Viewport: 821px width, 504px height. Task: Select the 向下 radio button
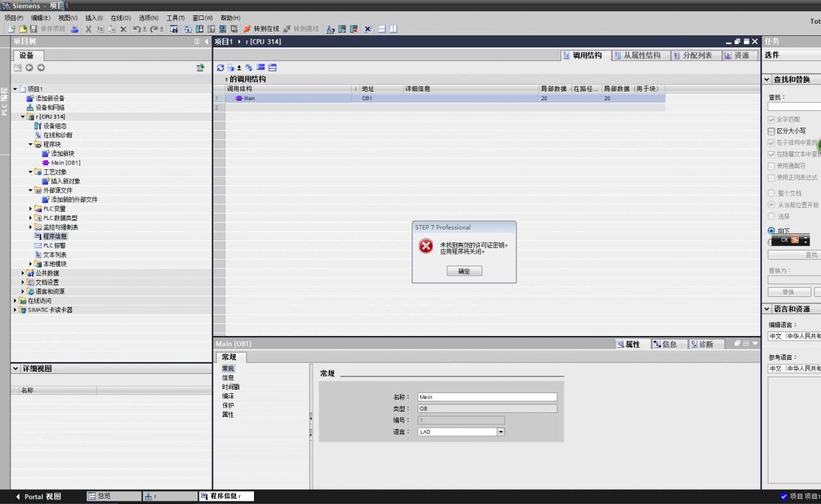(x=771, y=231)
